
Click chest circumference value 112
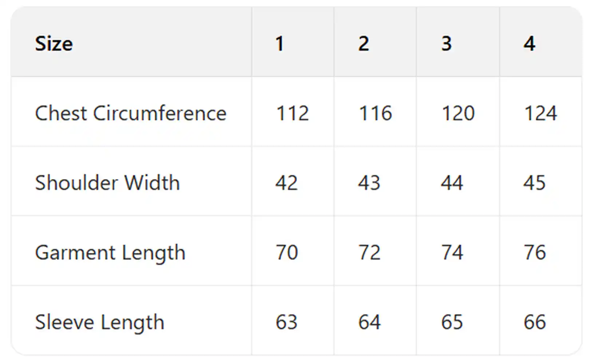[x=292, y=113]
